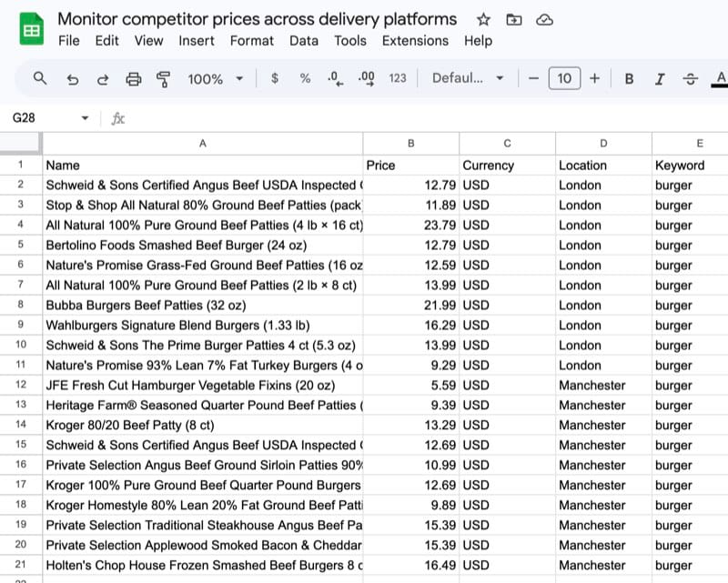The height and width of the screenshot is (583, 728).
Task: Open more number formats 123
Action: coord(398,78)
